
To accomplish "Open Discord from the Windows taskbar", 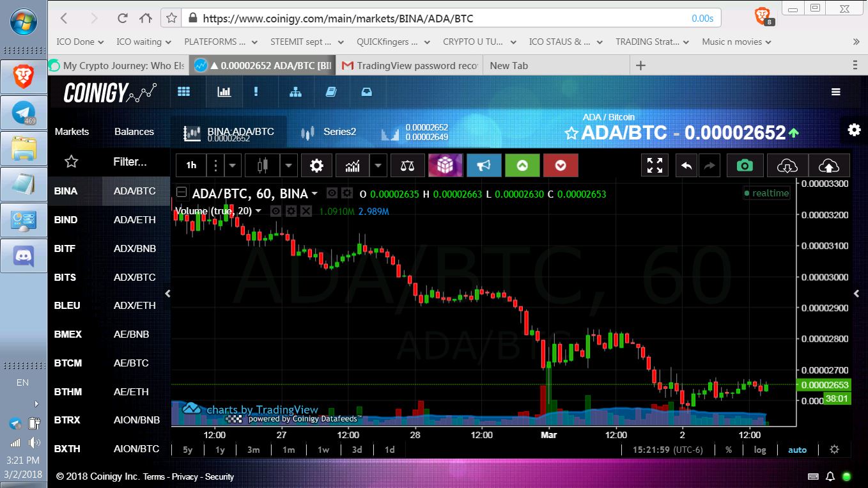I will 24,256.
